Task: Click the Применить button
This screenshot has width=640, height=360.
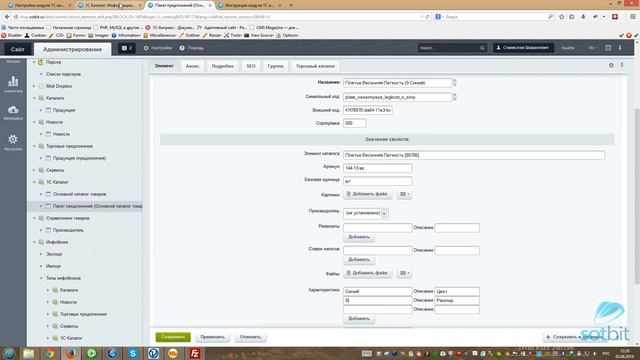Action: point(212,337)
